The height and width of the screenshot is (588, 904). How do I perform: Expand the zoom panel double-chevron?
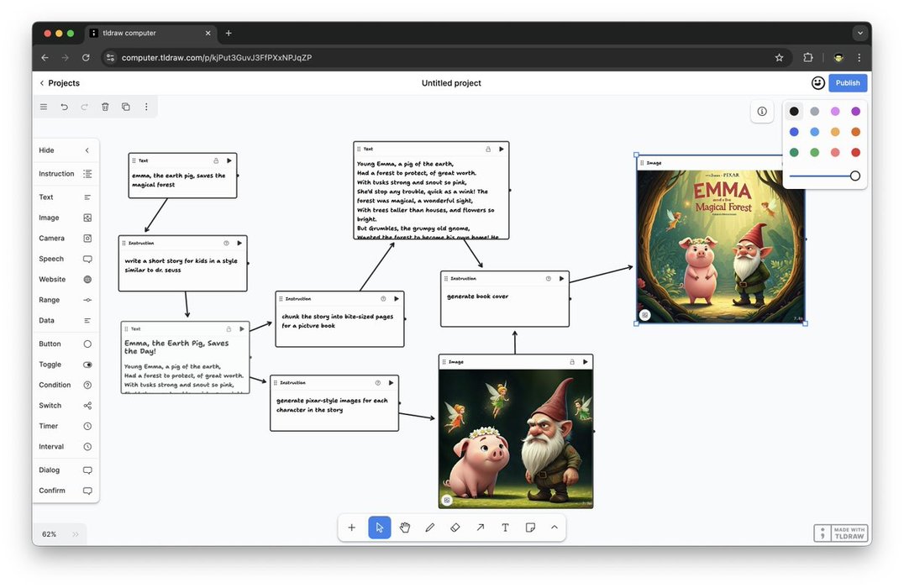coord(76,534)
